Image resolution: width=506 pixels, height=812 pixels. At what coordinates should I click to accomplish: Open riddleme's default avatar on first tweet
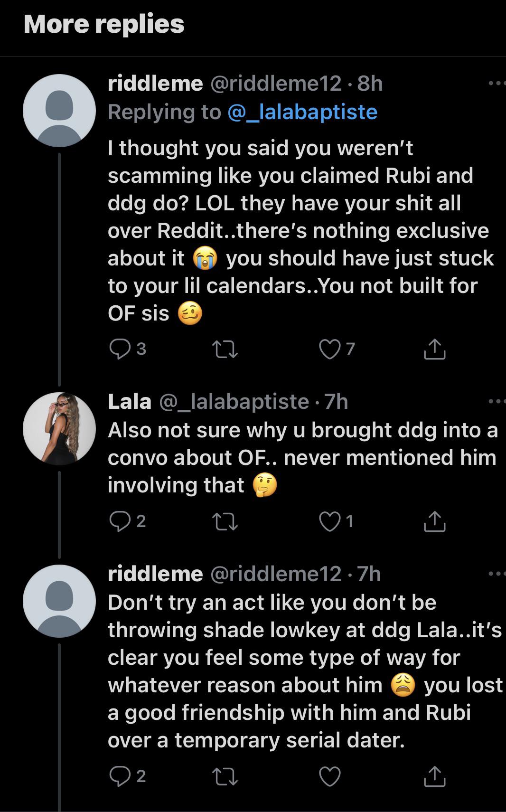coord(59,110)
